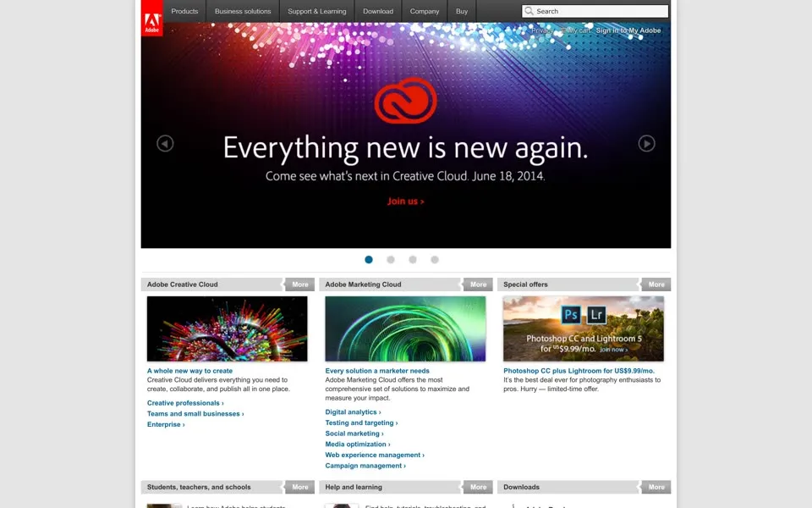Image resolution: width=812 pixels, height=508 pixels.
Task: Open the Buy menu
Action: pyautogui.click(x=462, y=11)
